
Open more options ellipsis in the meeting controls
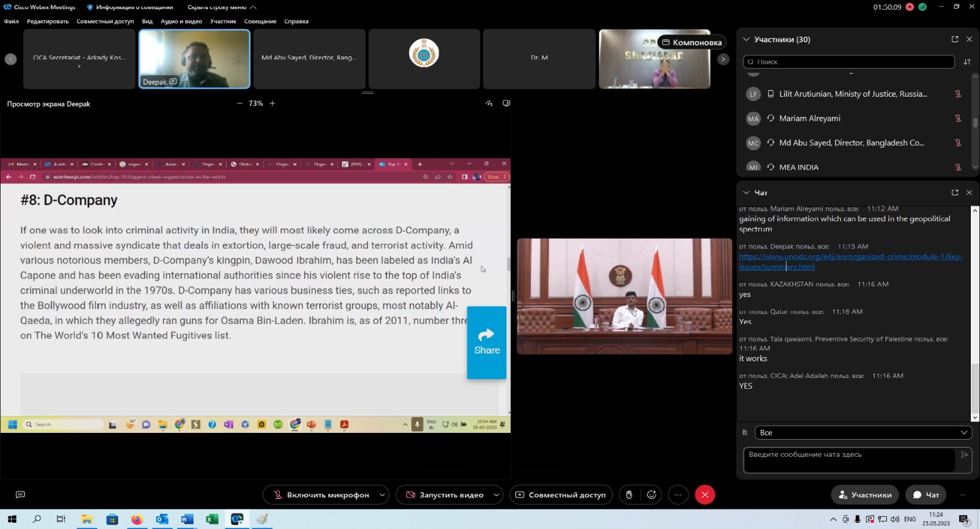(x=678, y=495)
